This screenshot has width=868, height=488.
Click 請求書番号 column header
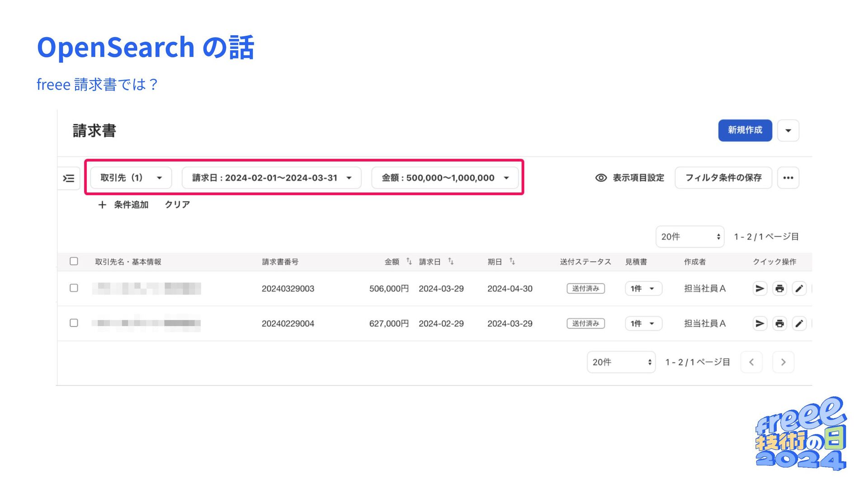pyautogui.click(x=280, y=262)
